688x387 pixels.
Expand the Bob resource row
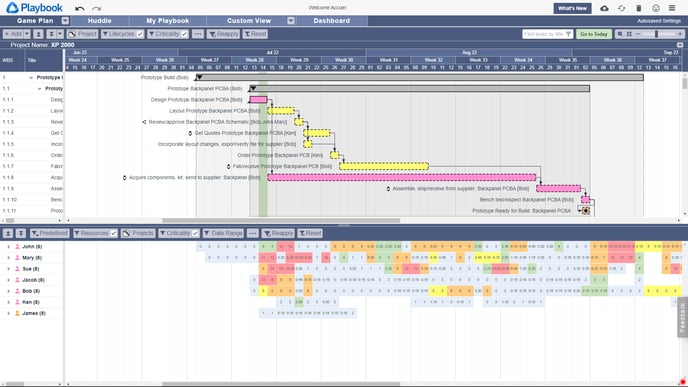[8, 291]
